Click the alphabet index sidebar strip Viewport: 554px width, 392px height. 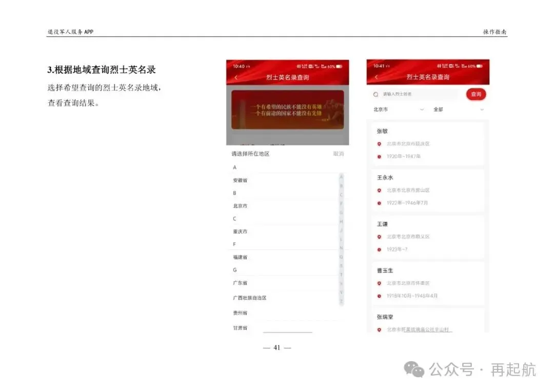(x=341, y=239)
